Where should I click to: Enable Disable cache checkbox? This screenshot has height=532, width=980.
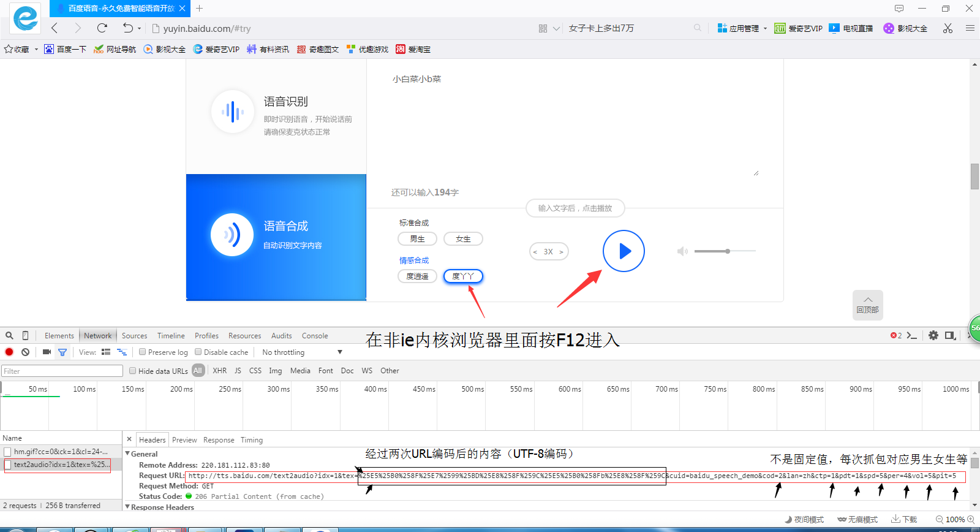198,352
